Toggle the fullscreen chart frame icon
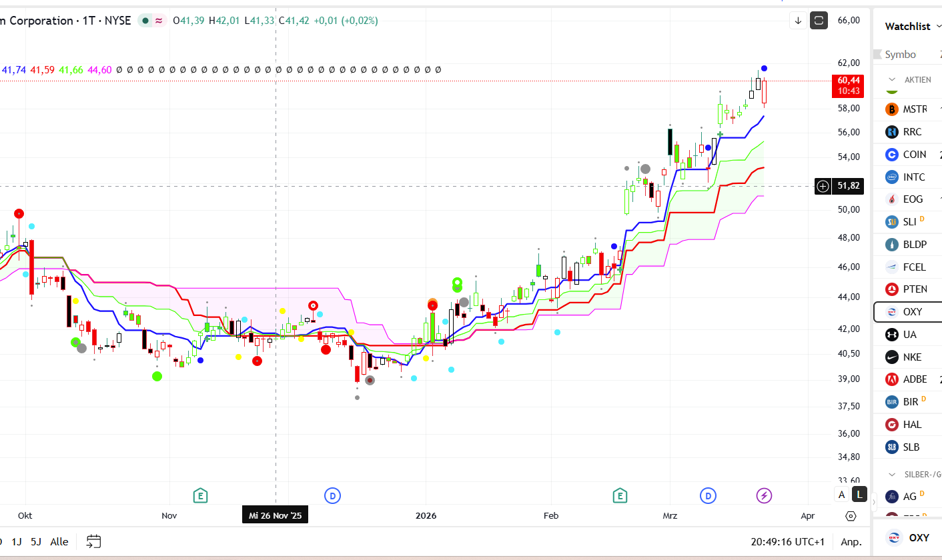Viewport: 942px width, 560px height. [819, 21]
